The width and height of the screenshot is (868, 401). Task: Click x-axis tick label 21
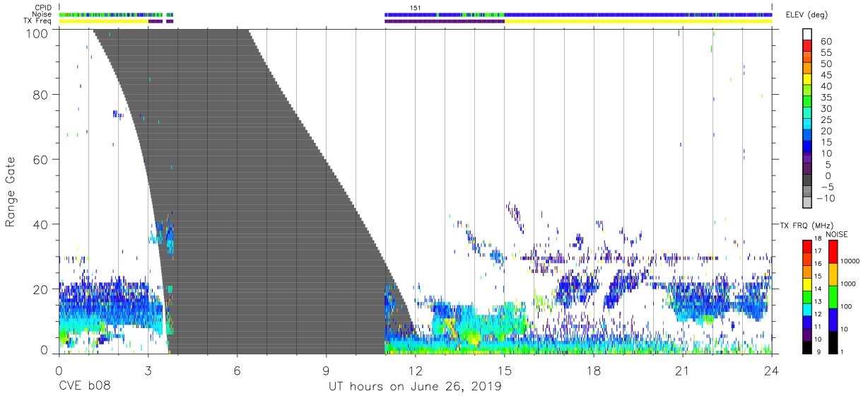[x=682, y=371]
